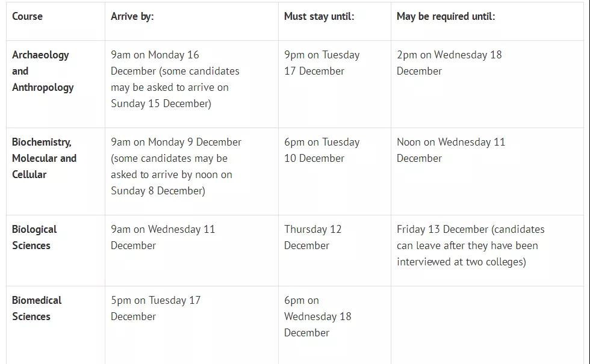Select the "Biological Sciences" course cell
This screenshot has width=590, height=364.
point(34,238)
